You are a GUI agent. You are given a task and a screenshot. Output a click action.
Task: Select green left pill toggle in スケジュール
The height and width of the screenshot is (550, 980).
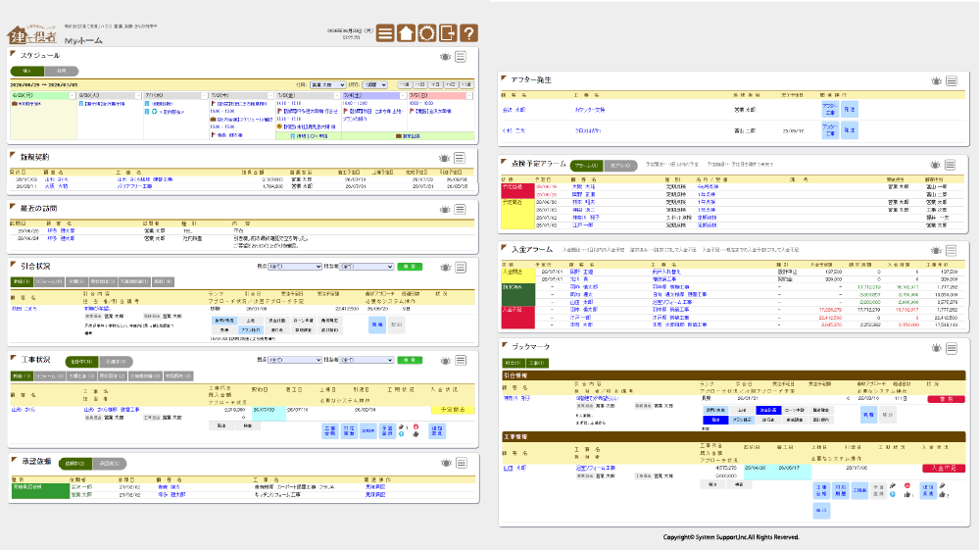tap(26, 71)
